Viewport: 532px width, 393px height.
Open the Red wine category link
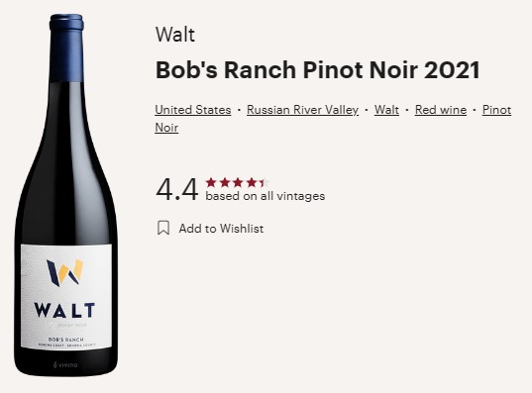441,110
